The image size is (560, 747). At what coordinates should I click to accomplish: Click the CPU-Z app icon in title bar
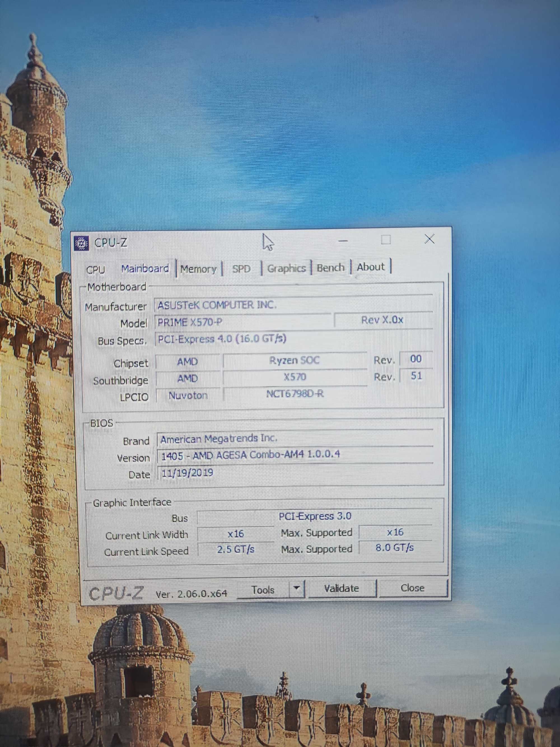pyautogui.click(x=81, y=243)
